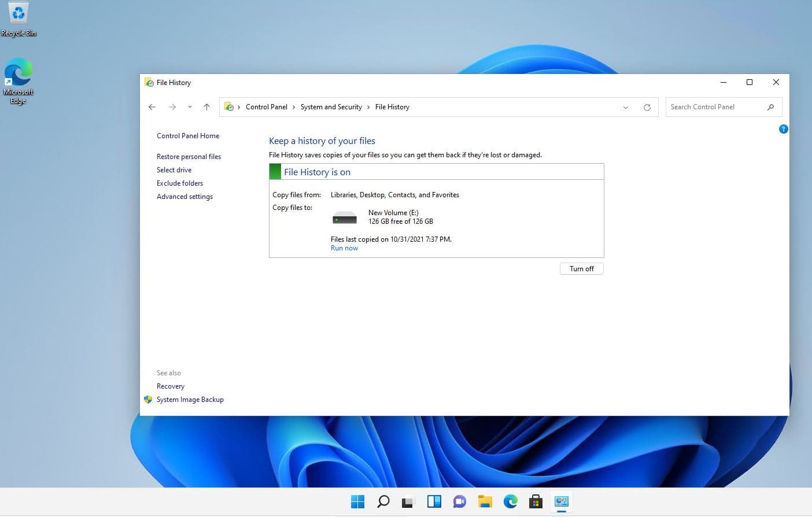
Task: Turn off File History
Action: 581,268
